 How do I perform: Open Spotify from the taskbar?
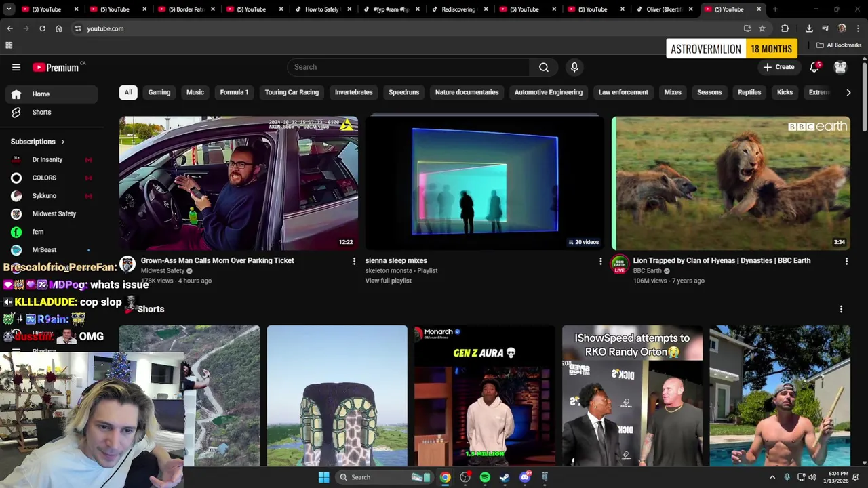[x=485, y=477]
